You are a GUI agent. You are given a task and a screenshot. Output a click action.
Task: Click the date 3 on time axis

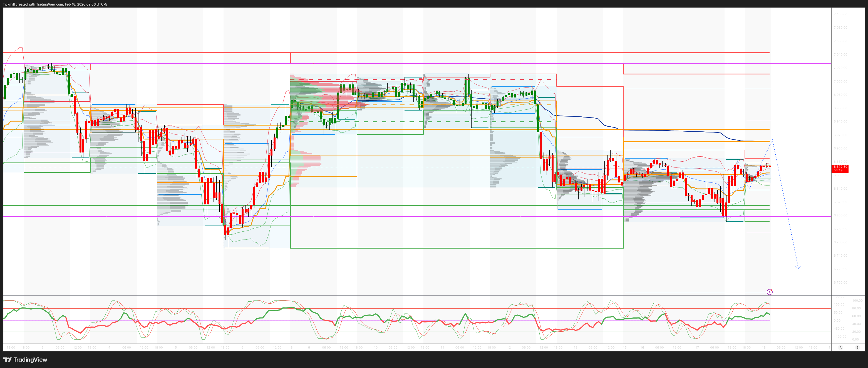pyautogui.click(x=43, y=347)
